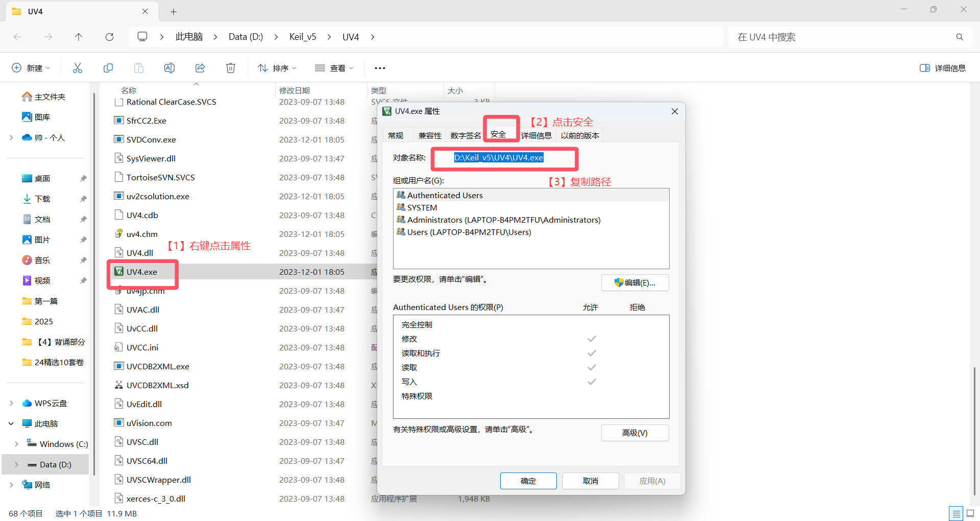Expand the WPS云盘 tree node
The image size is (980, 521).
pos(11,404)
